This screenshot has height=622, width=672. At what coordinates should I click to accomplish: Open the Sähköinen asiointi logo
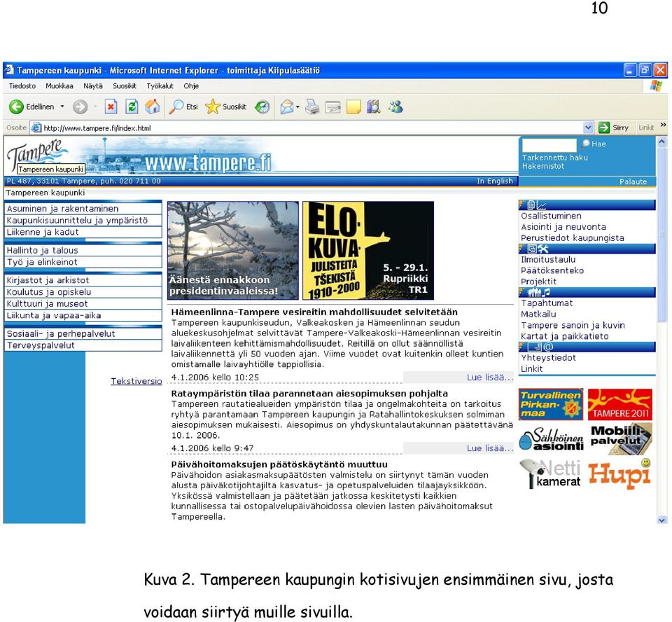[x=551, y=439]
